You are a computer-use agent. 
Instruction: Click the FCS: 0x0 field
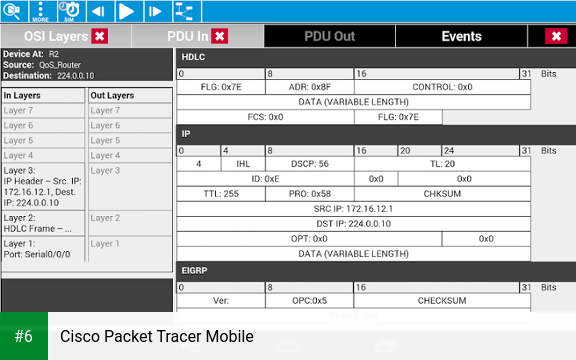(265, 117)
